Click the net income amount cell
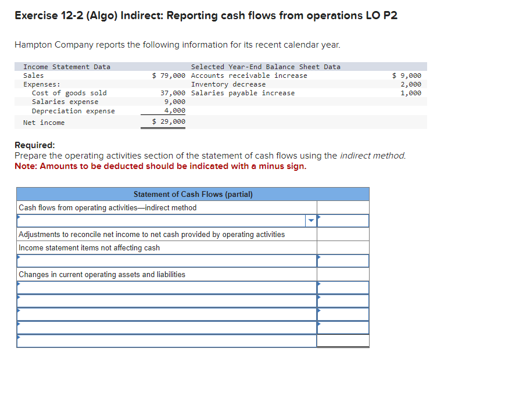Screen dimensions: 505x420 click(342, 220)
